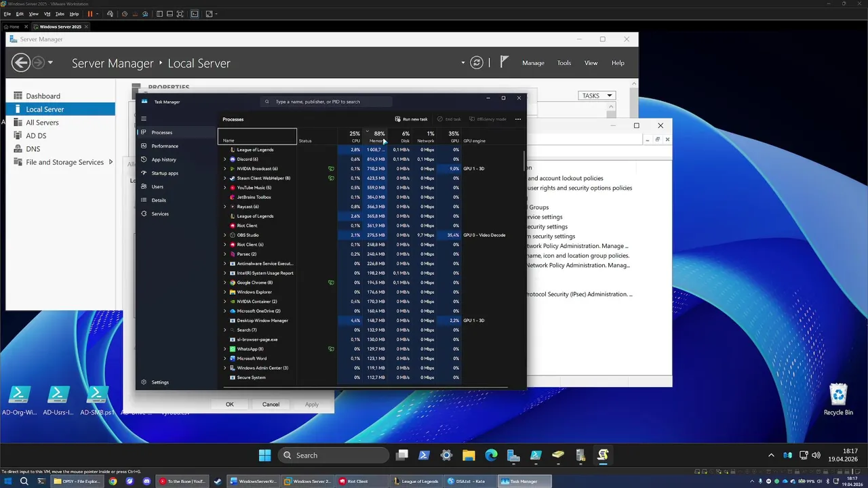Refresh Server Manager with the refresh icon
Image resolution: width=868 pixels, height=488 pixels.
477,62
